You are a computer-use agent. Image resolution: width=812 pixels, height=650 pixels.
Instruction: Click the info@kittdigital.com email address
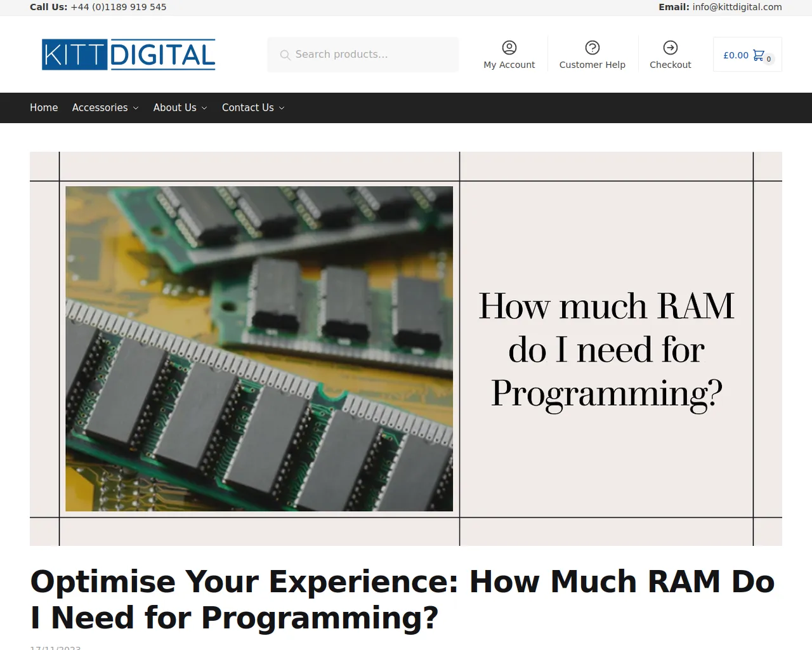(737, 7)
